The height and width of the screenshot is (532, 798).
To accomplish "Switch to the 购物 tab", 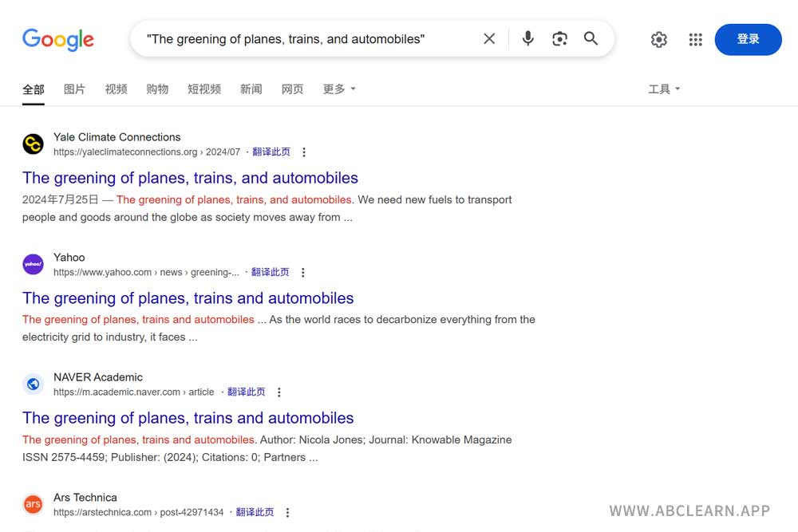I will coord(157,89).
